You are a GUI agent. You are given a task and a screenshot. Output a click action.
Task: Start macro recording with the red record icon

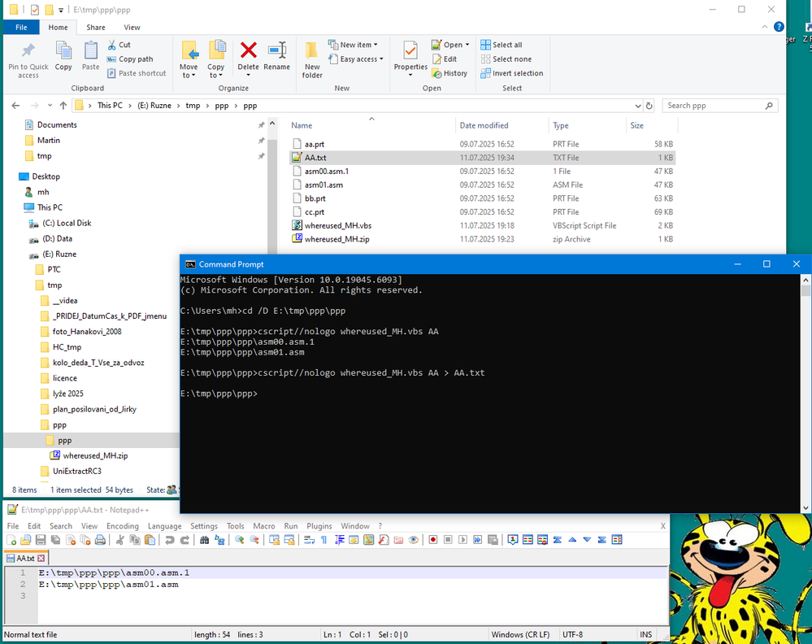click(x=433, y=540)
